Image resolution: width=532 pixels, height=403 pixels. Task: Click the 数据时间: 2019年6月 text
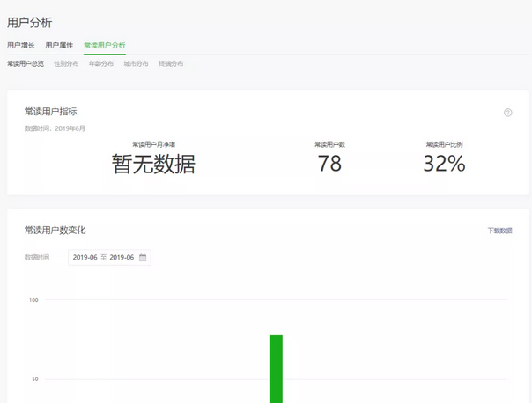coord(55,128)
